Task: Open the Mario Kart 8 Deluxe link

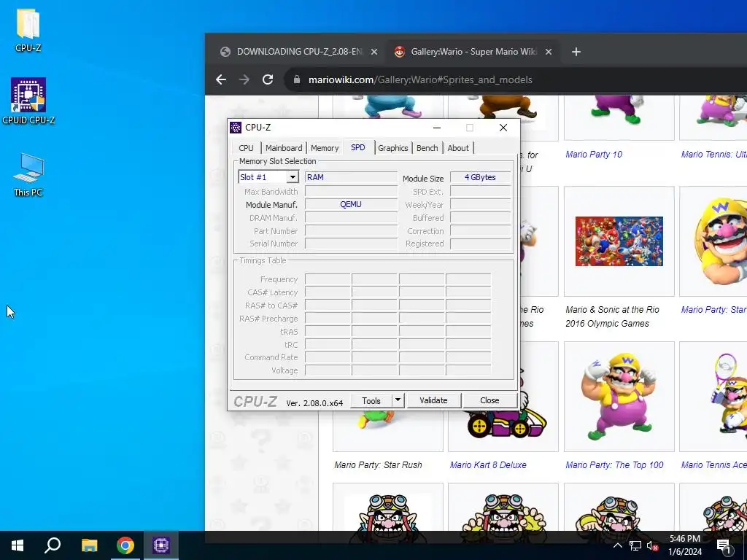Action: [x=488, y=464]
